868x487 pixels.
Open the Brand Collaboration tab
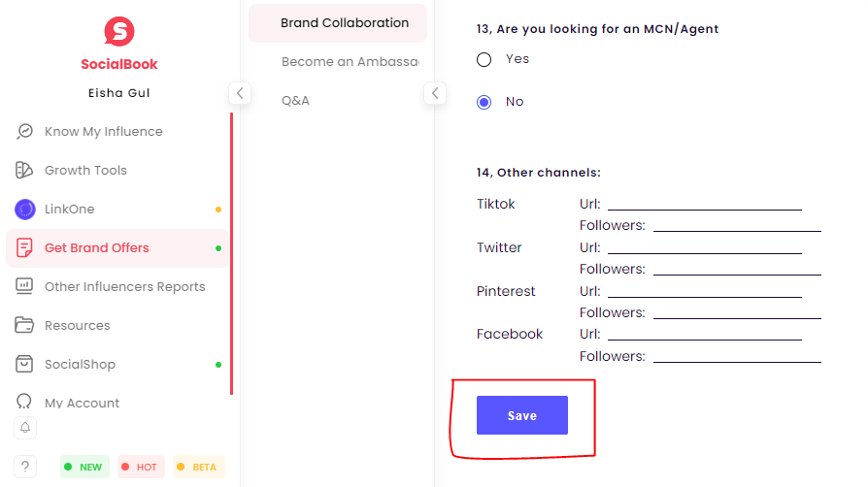point(344,23)
